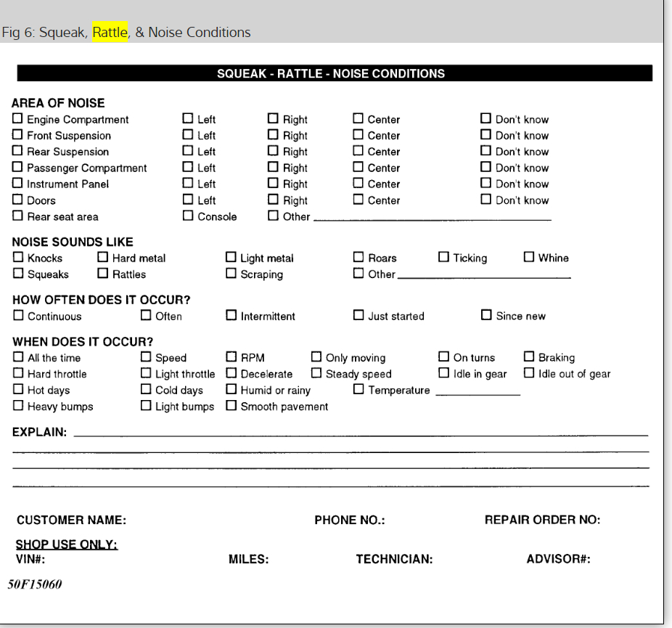The width and height of the screenshot is (672, 628).
Task: Check Other box in Area of Noise
Action: [273, 216]
